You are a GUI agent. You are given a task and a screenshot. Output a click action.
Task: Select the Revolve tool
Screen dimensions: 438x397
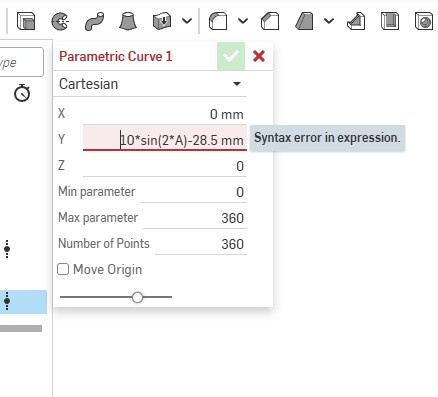[60, 21]
